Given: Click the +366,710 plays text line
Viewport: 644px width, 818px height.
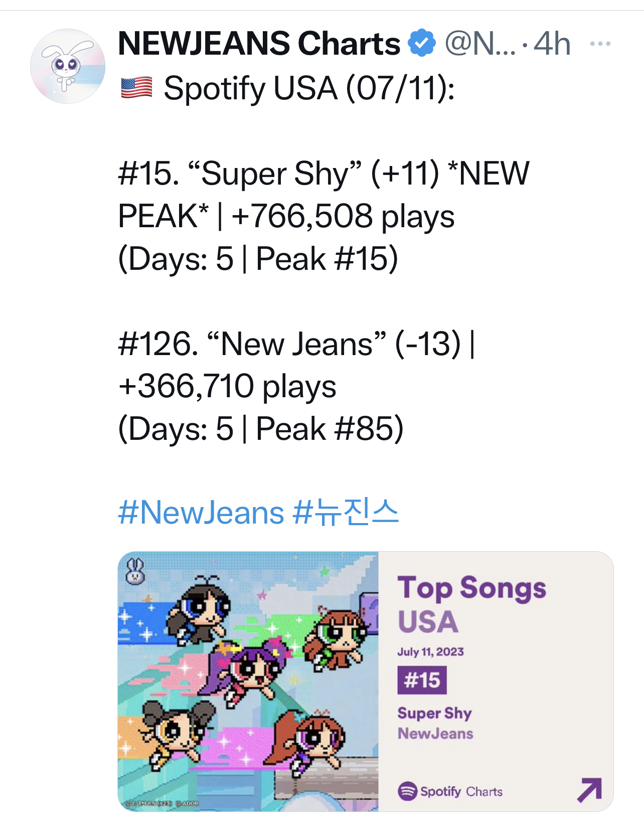Looking at the screenshot, I should 227,387.
